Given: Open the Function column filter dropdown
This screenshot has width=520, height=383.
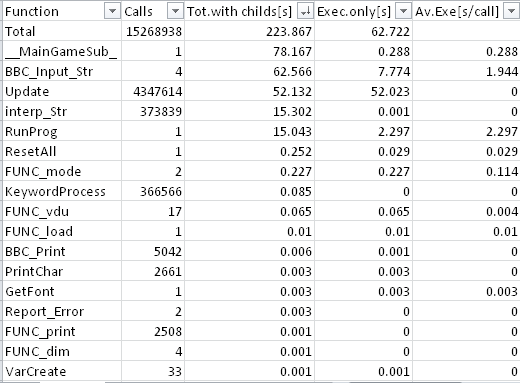Looking at the screenshot, I should coord(112,11).
